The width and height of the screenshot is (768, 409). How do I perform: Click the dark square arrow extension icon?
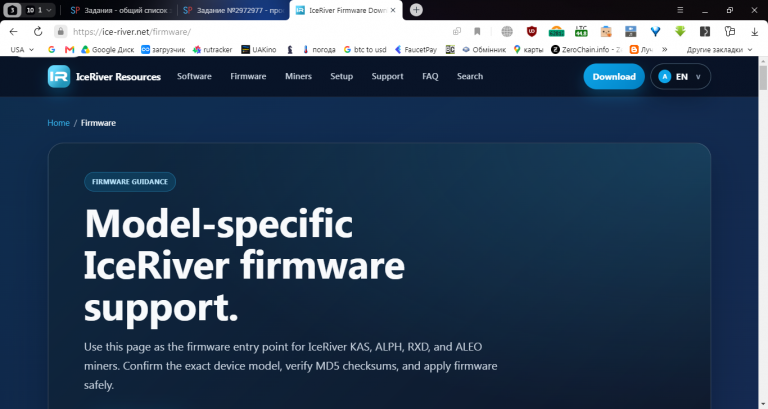tap(705, 32)
